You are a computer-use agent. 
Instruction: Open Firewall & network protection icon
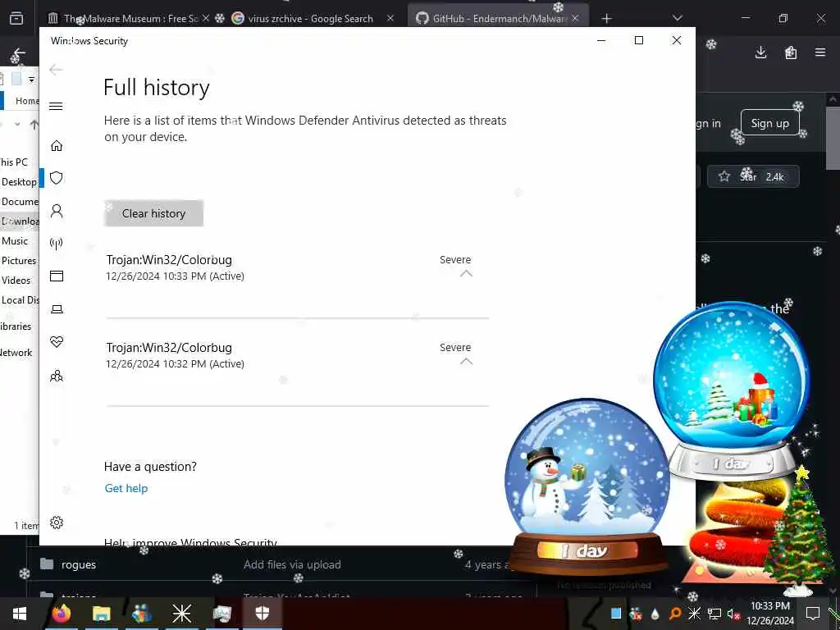click(57, 244)
